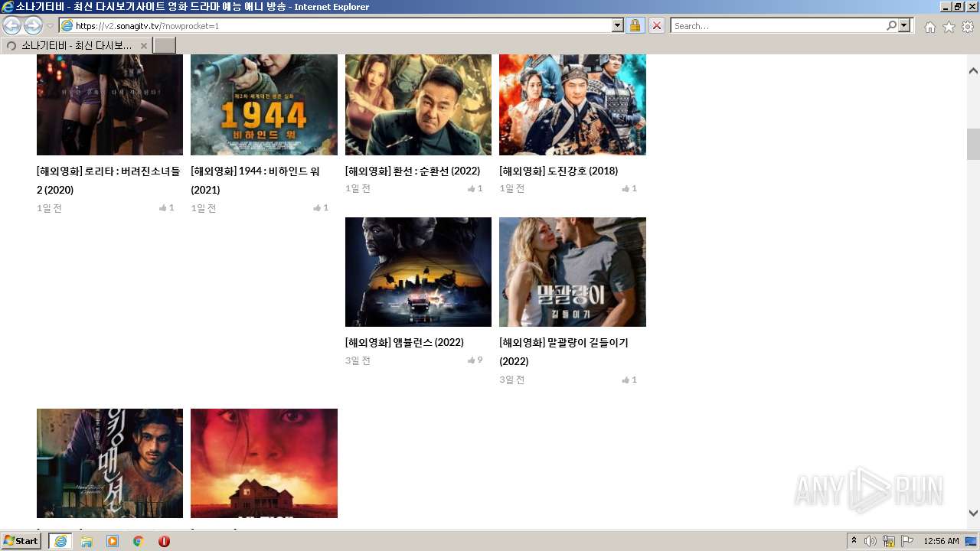Open Favorites star icon
Viewport: 980px width, 551px height.
click(x=949, y=27)
